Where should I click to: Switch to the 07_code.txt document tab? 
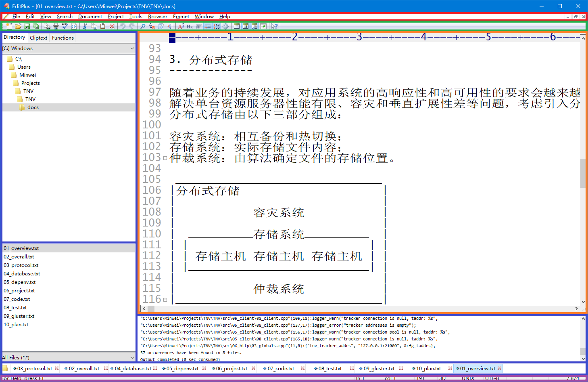coord(281,368)
